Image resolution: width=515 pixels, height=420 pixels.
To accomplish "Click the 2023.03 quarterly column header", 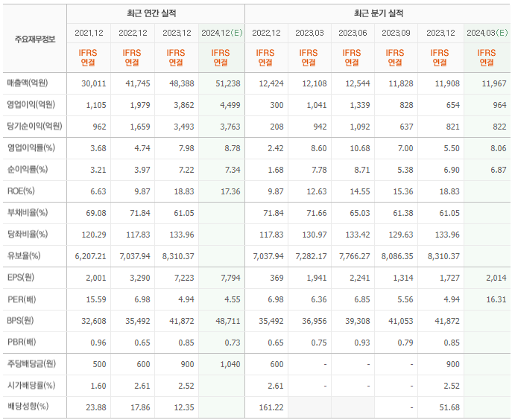I will point(309,33).
